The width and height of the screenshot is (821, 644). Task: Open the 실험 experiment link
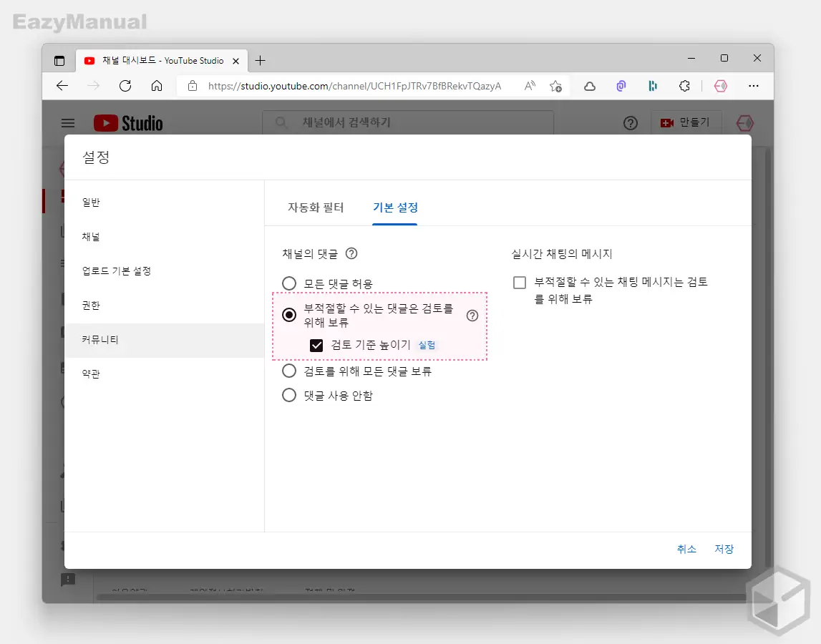pos(428,345)
